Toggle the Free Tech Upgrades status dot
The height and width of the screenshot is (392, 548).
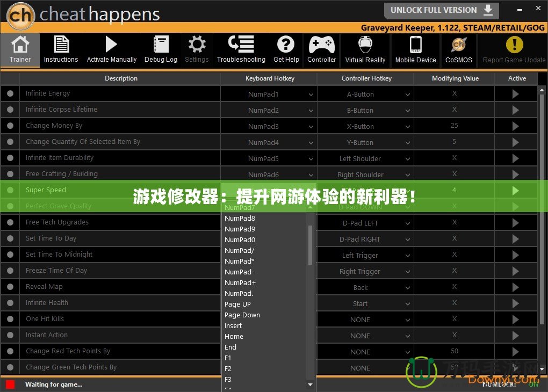[x=10, y=222]
